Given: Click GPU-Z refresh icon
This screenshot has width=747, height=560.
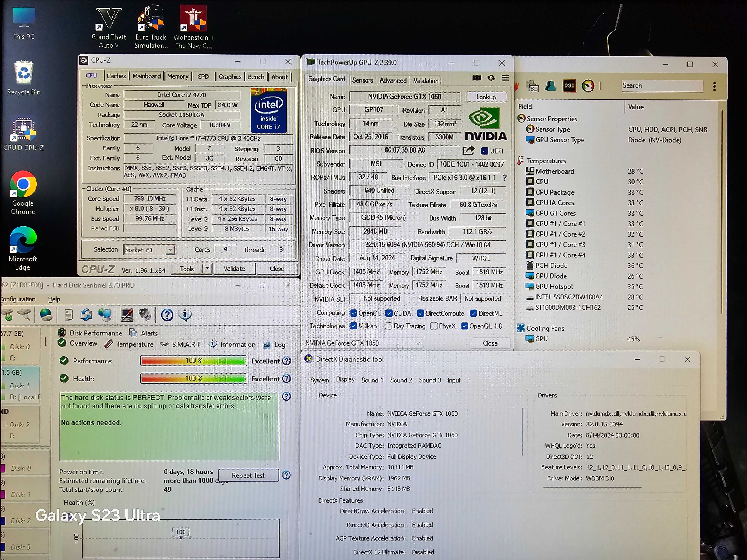Looking at the screenshot, I should pos(491,78).
